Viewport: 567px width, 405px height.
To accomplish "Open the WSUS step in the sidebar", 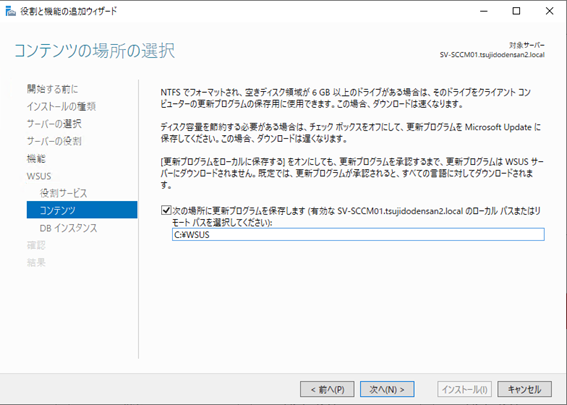I will pyautogui.click(x=39, y=176).
